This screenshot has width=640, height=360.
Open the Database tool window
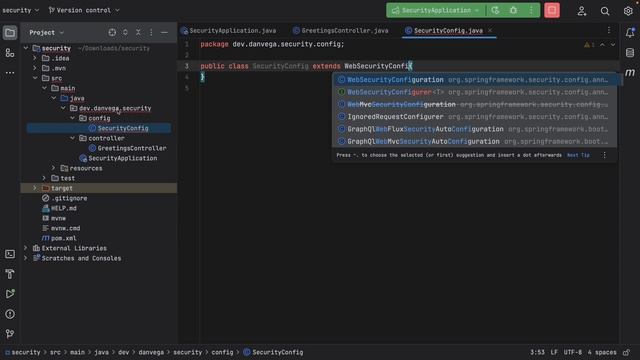point(630,53)
